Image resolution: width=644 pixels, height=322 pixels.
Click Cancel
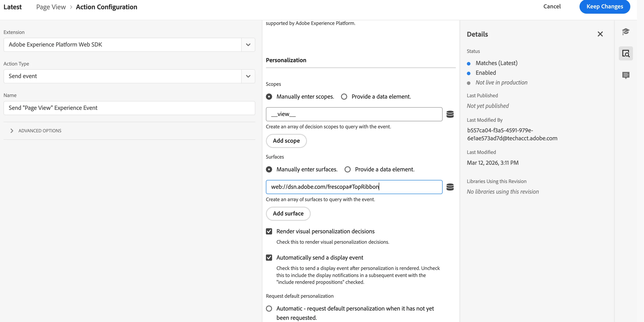pos(552,6)
